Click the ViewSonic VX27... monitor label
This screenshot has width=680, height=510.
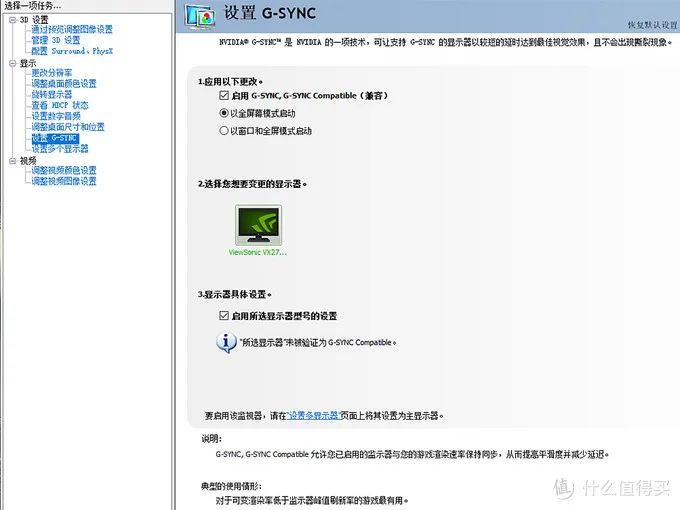(258, 252)
